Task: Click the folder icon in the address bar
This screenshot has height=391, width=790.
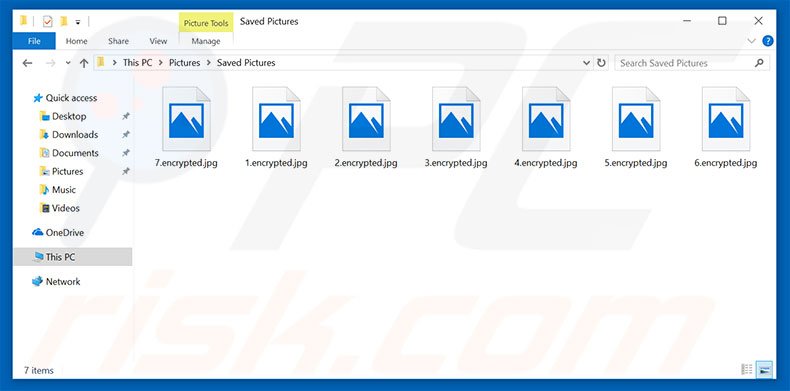Action: click(101, 62)
